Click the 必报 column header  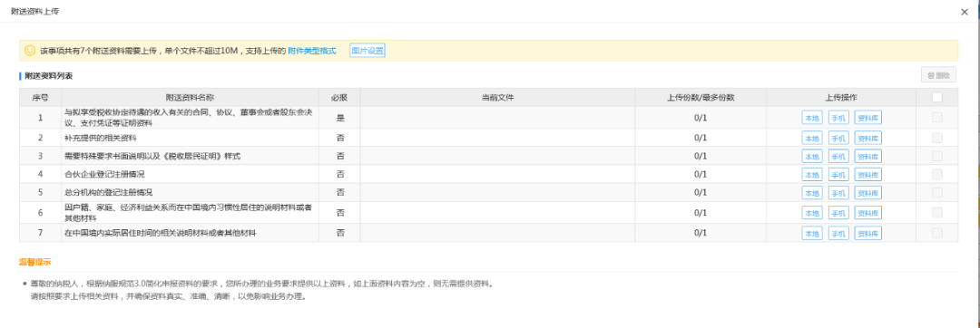pyautogui.click(x=339, y=97)
